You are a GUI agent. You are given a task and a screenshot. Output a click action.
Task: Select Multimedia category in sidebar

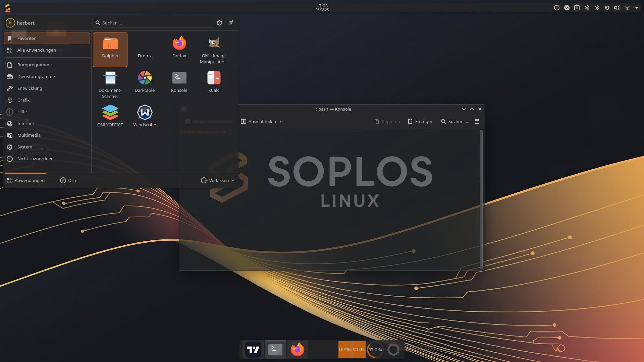pyautogui.click(x=29, y=135)
